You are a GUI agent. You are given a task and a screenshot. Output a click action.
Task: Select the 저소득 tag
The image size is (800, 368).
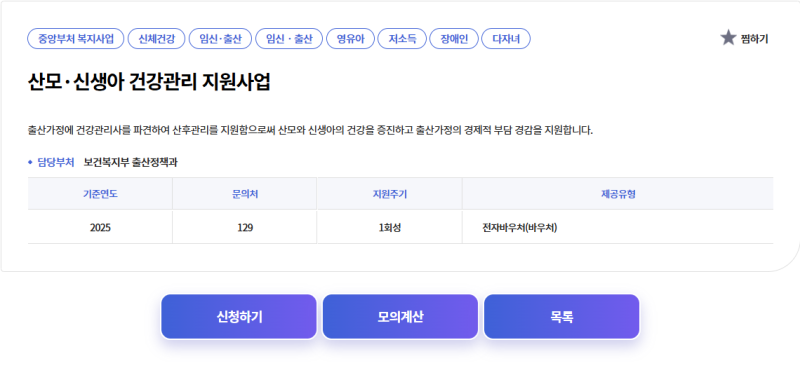402,39
